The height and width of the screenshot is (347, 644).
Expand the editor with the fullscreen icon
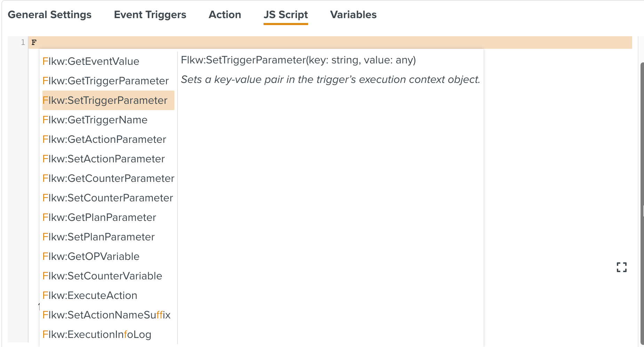coord(621,267)
